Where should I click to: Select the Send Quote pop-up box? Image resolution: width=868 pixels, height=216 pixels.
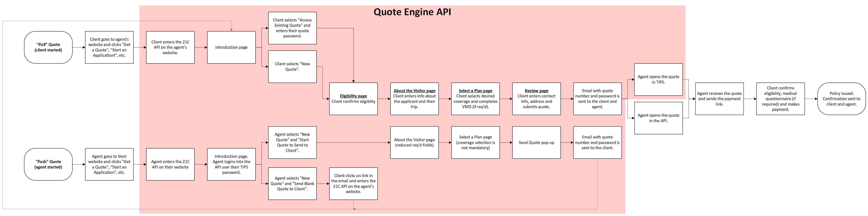536,143
